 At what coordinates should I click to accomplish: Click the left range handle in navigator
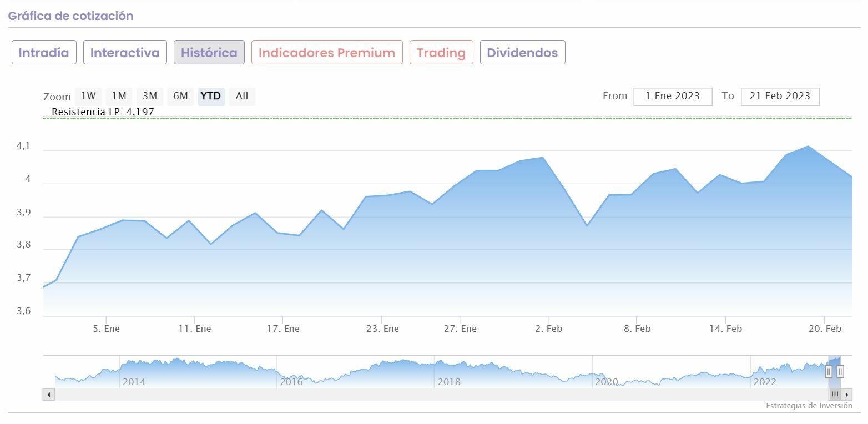coord(829,371)
